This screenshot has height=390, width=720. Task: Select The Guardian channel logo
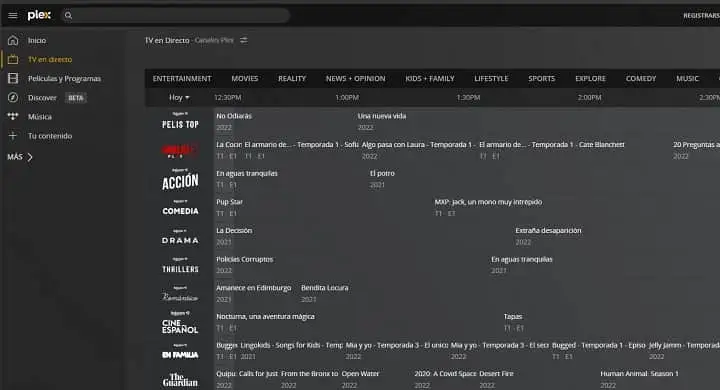pos(180,379)
